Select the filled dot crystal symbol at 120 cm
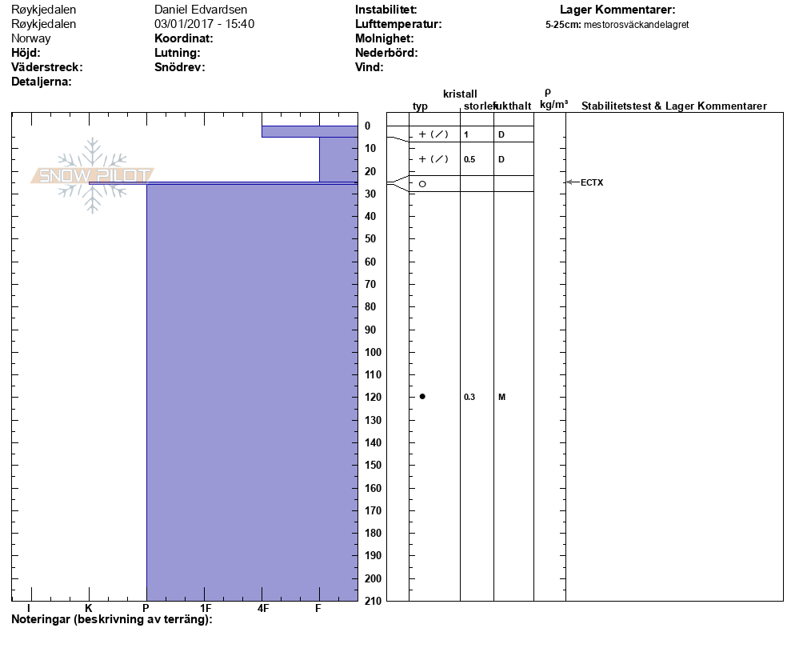Image resolution: width=795 pixels, height=672 pixels. [422, 397]
